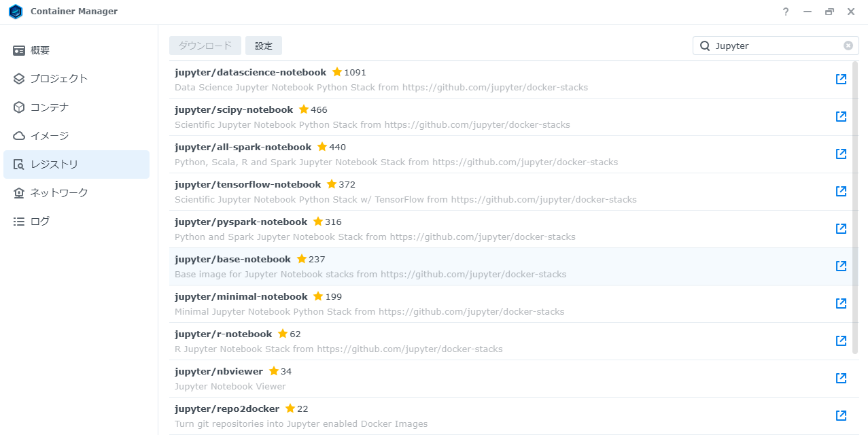The height and width of the screenshot is (435, 868).
Task: Click star icon of jupyter/scipy-notebook
Action: [x=304, y=109]
